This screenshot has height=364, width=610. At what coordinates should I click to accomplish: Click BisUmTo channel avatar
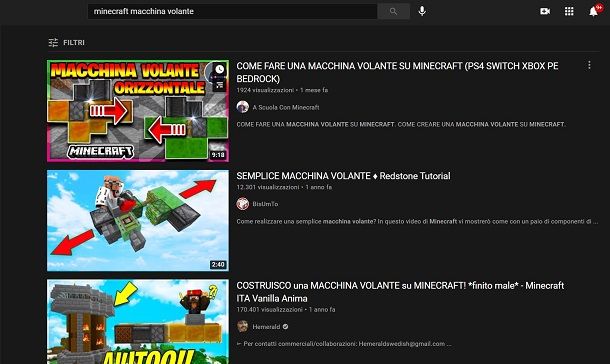tap(243, 204)
